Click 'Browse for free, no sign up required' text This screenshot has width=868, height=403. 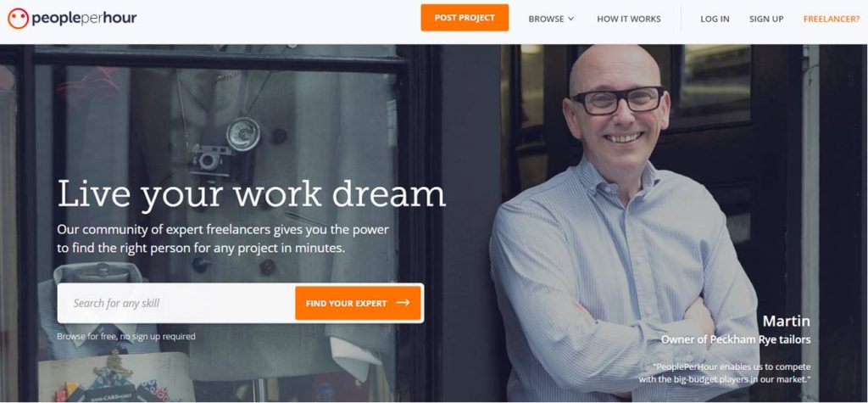tap(126, 337)
